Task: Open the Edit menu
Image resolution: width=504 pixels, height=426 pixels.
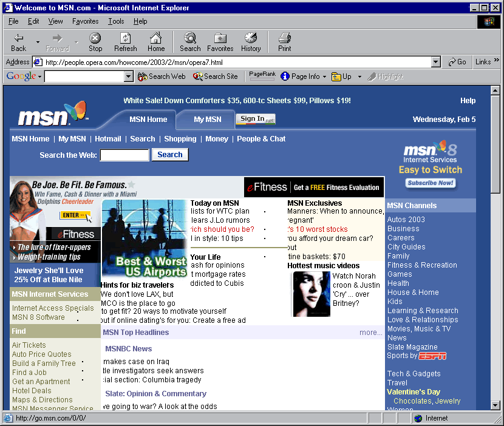Action: pos(33,21)
